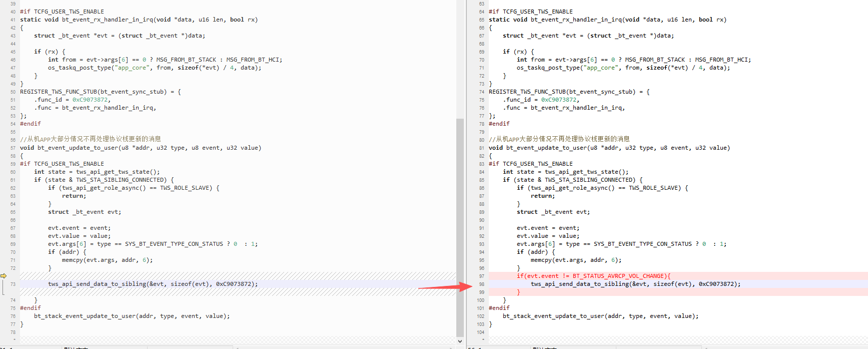The width and height of the screenshot is (868, 349).
Task: Click the down arrow of the left pane's scrollbar
Action: coord(460,341)
